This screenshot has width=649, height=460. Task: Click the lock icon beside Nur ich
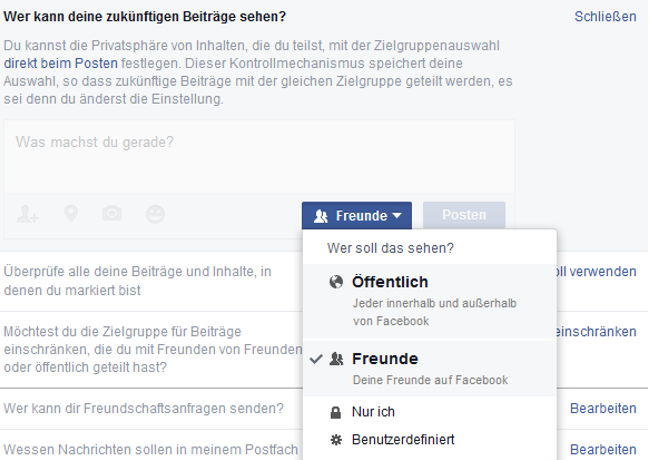(x=336, y=412)
